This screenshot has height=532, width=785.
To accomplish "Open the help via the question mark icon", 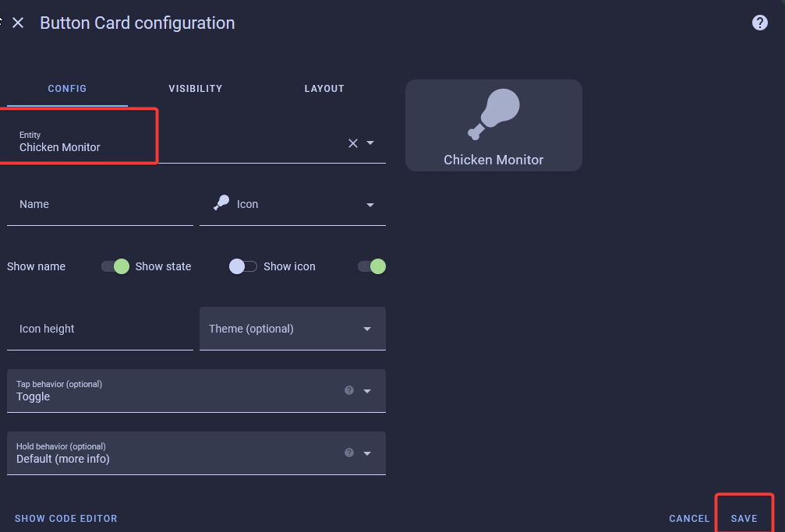I will point(759,22).
